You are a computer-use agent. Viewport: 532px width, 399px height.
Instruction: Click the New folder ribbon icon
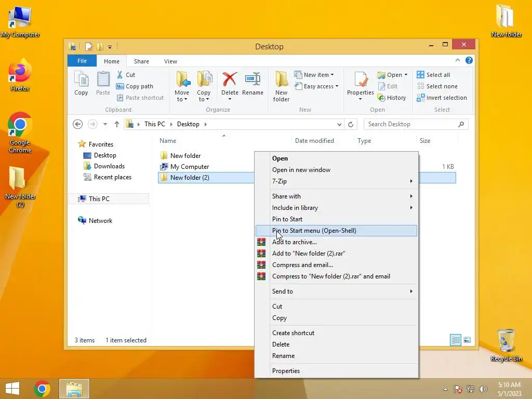pos(281,79)
